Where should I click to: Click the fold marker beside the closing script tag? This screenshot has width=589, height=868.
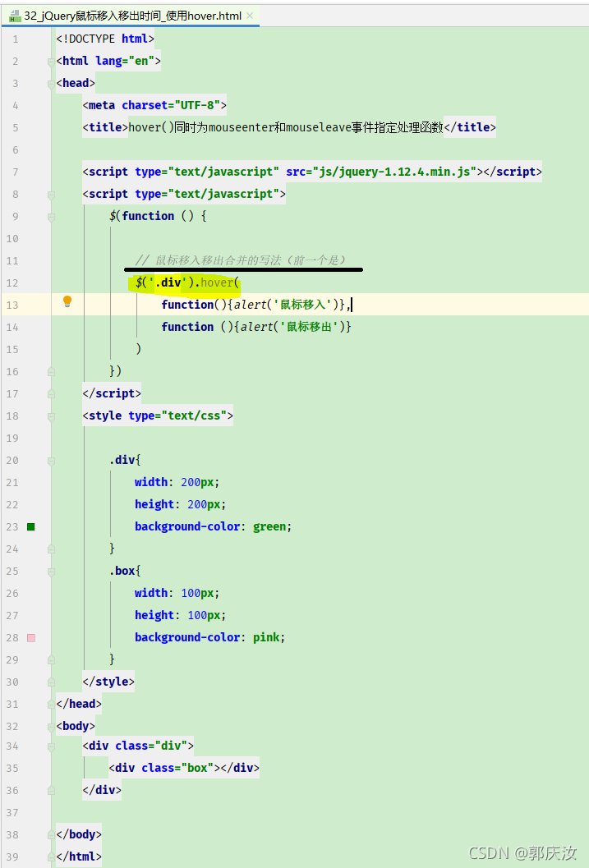click(51, 394)
